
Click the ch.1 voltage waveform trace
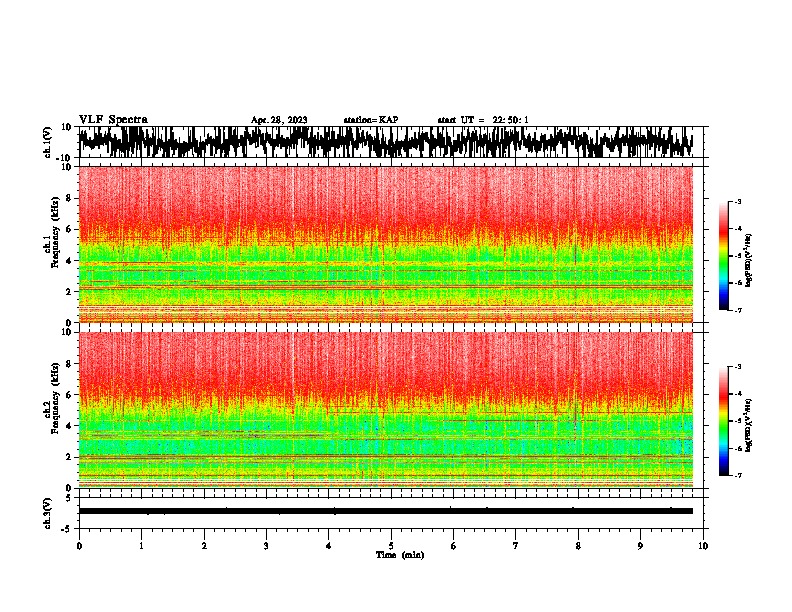[x=385, y=142]
